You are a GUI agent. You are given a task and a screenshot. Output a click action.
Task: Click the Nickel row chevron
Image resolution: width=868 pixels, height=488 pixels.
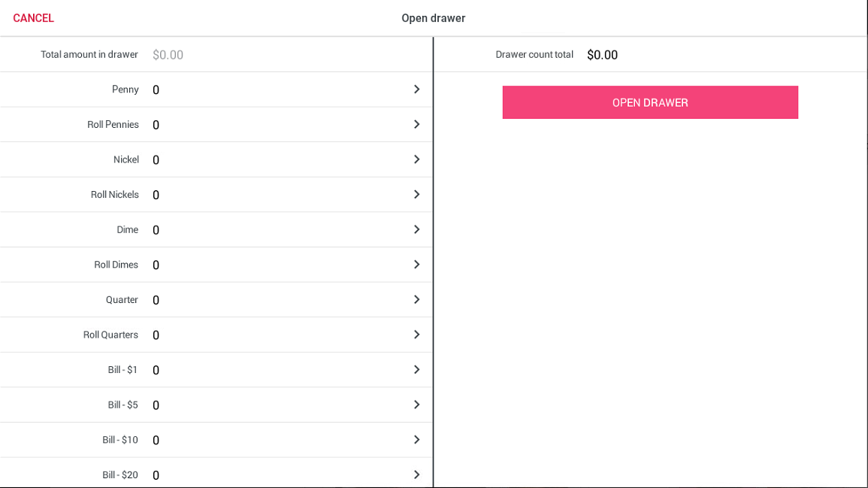click(x=416, y=159)
